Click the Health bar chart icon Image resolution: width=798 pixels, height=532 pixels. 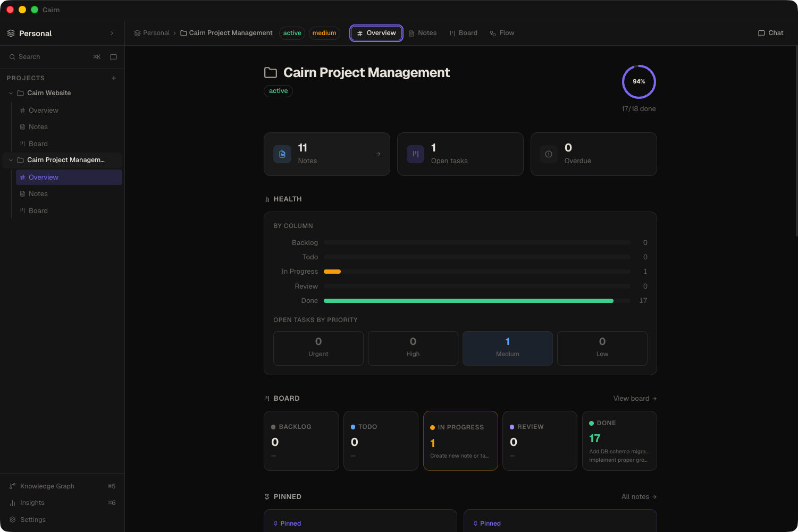tap(267, 199)
